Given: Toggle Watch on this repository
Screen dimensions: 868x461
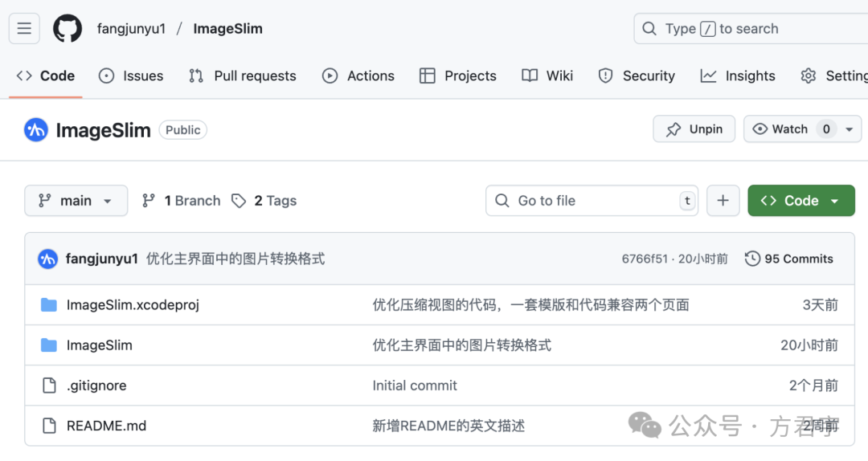Looking at the screenshot, I should point(780,129).
